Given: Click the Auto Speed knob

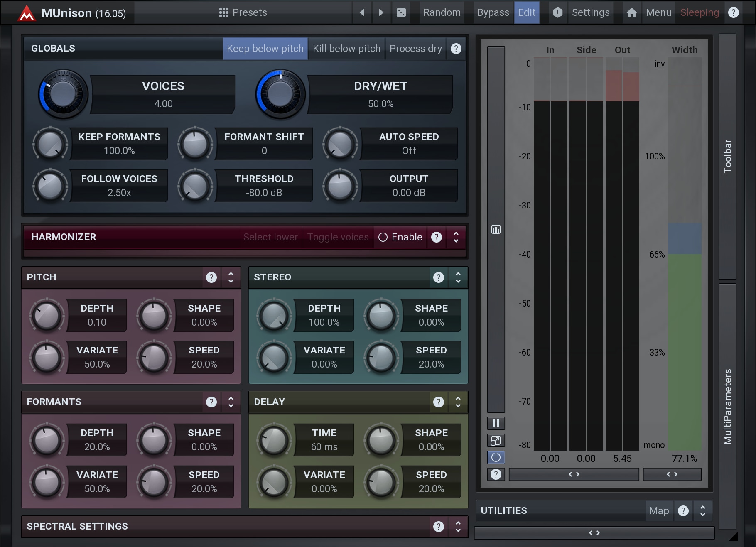Looking at the screenshot, I should coord(340,144).
